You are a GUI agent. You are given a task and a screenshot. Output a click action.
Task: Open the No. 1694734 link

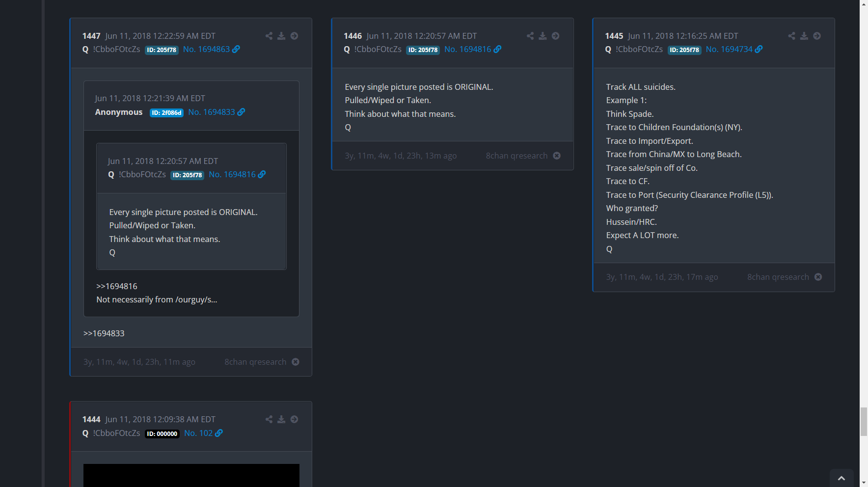point(729,49)
